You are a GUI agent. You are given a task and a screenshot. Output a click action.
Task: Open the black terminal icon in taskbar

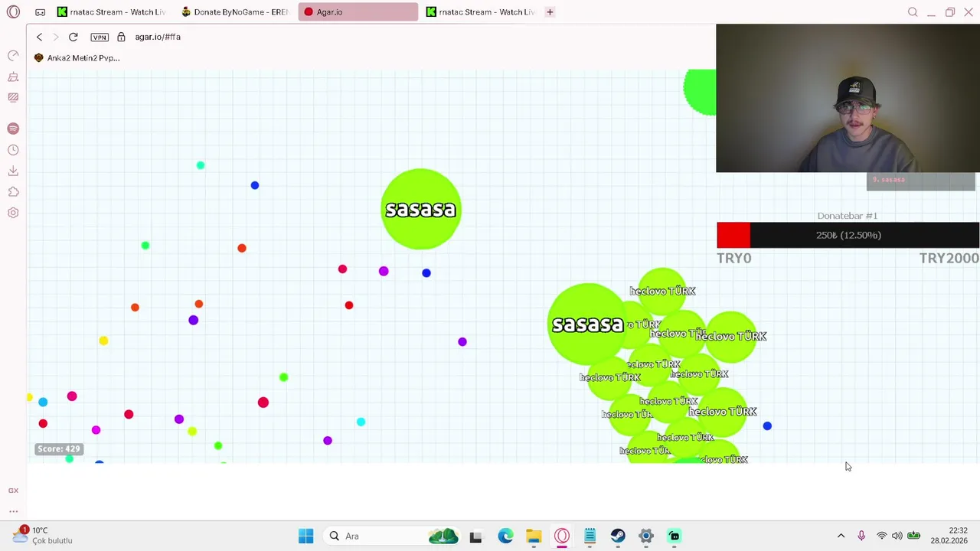(475, 536)
